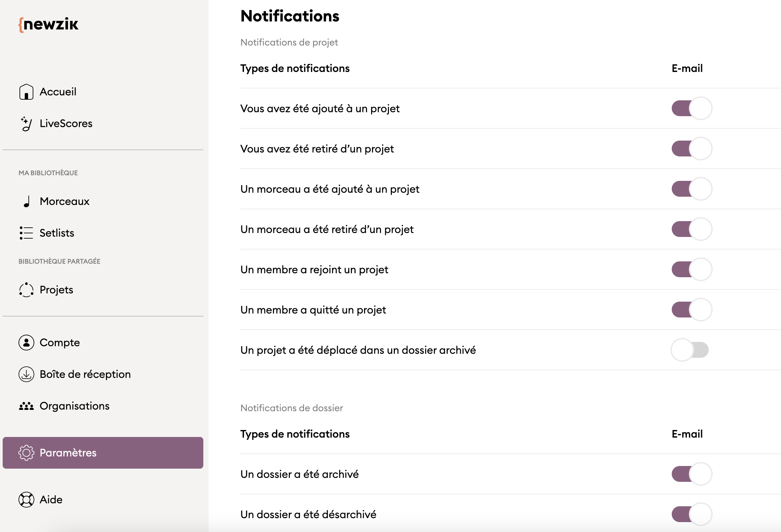Screen dimensions: 781x532
Task: Turn off 'Un membre a quitté un projet' toggle
Action: tap(691, 310)
